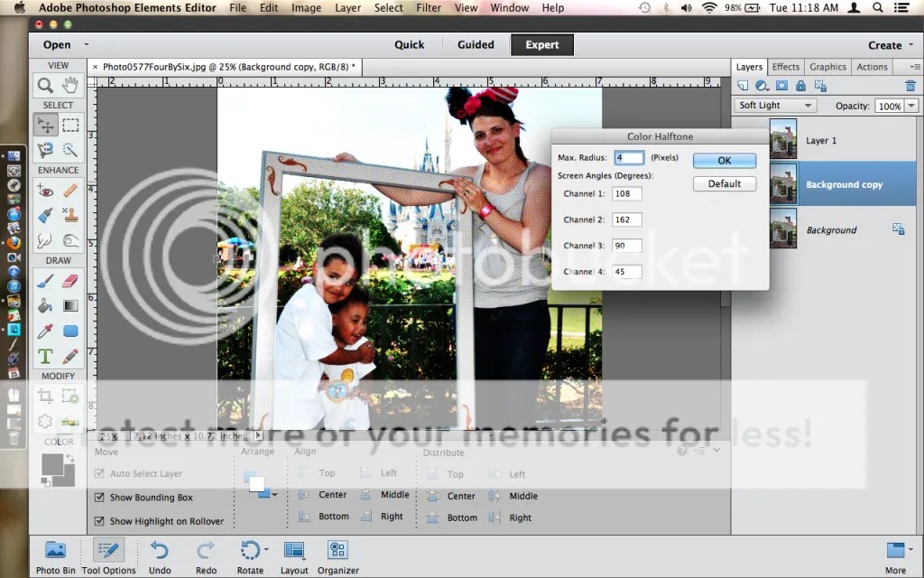Select the Zoom tool
Screen dimensions: 924x578
(x=45, y=86)
